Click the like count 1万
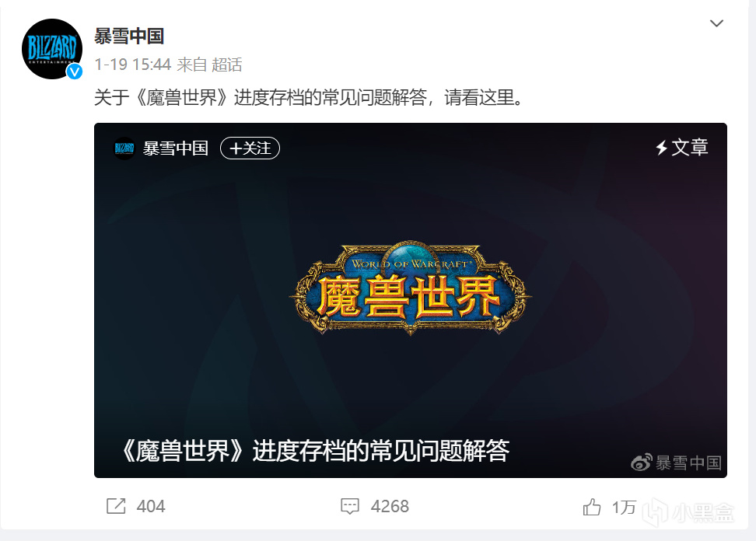This screenshot has height=541, width=756. click(x=624, y=508)
